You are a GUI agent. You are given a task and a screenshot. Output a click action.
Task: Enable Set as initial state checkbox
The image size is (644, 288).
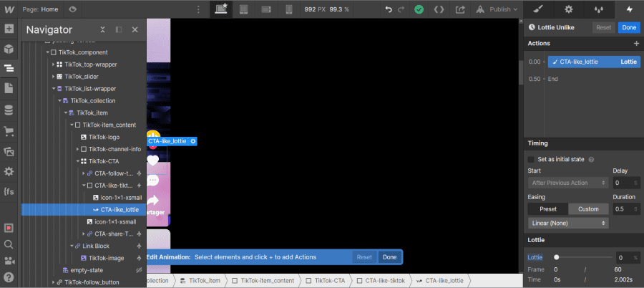click(x=531, y=159)
